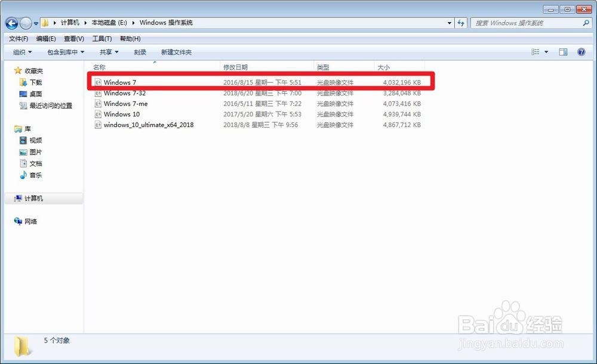Image resolution: width=597 pixels, height=364 pixels.
Task: Select 库 in the navigation pane
Action: pos(27,129)
